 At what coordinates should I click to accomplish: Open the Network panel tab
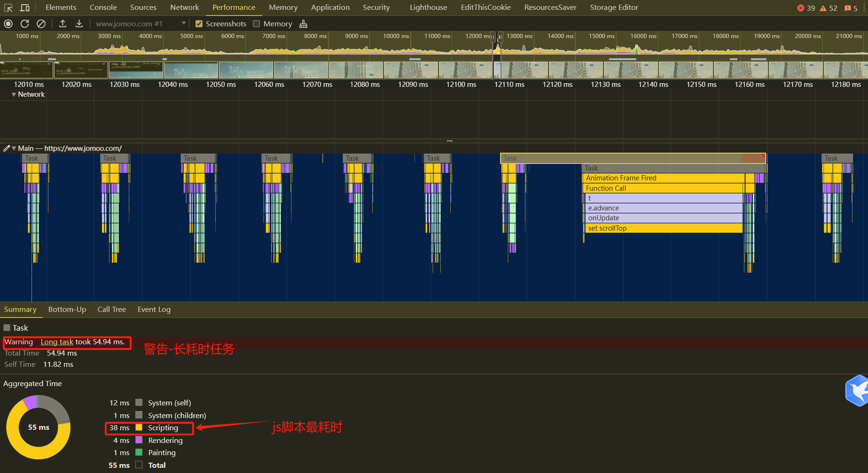coord(185,8)
